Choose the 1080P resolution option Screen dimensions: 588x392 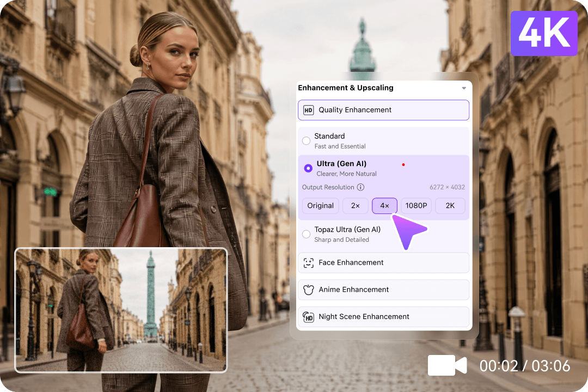click(x=416, y=206)
